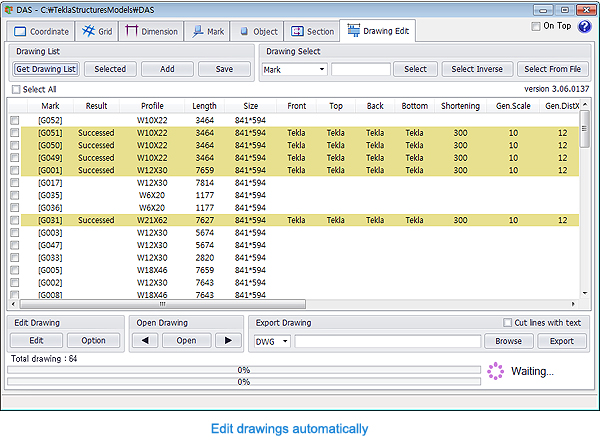This screenshot has width=601, height=441.
Task: Click the export file path input field
Action: tap(389, 341)
